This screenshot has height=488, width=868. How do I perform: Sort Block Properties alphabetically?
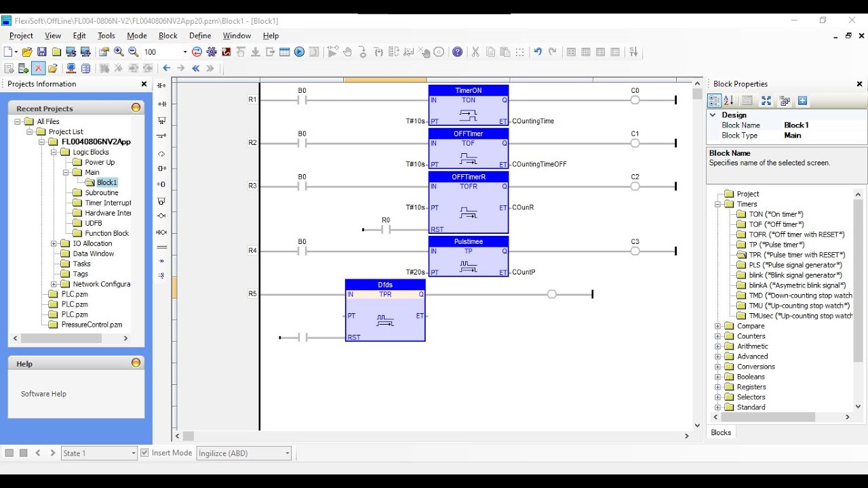point(728,101)
